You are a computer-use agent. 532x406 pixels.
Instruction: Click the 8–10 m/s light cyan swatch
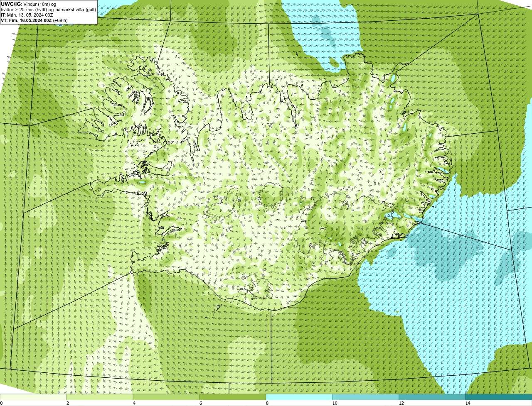click(x=299, y=397)
